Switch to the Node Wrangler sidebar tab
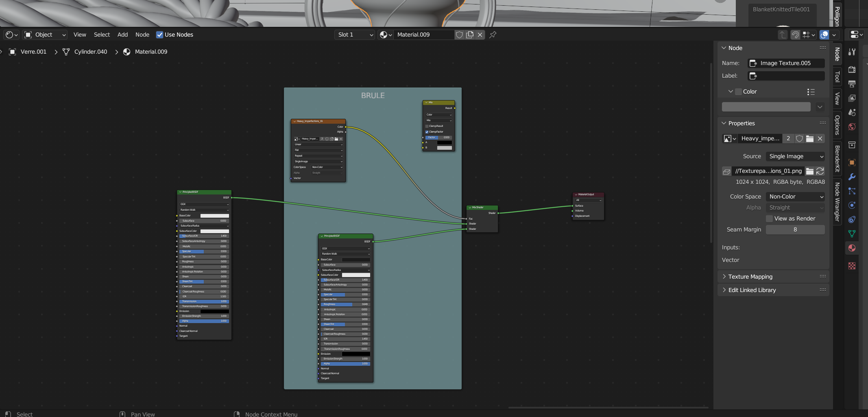 pos(837,202)
